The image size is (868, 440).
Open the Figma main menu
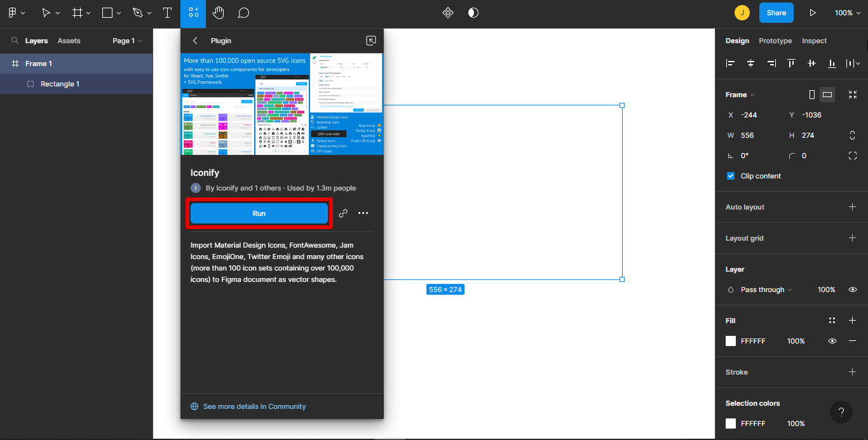pos(16,13)
